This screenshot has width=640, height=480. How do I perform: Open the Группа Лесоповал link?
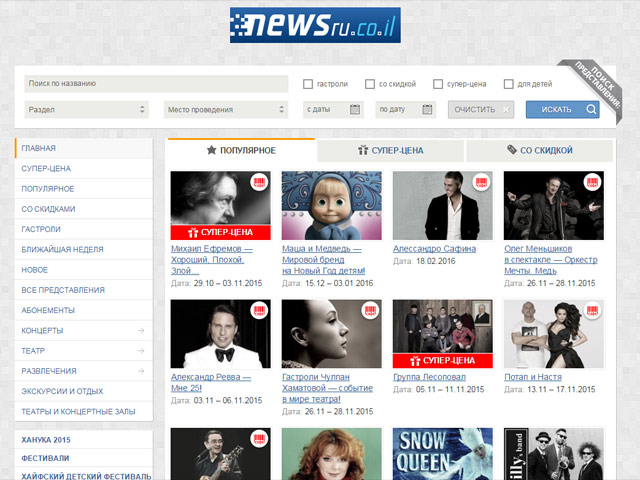(x=429, y=377)
